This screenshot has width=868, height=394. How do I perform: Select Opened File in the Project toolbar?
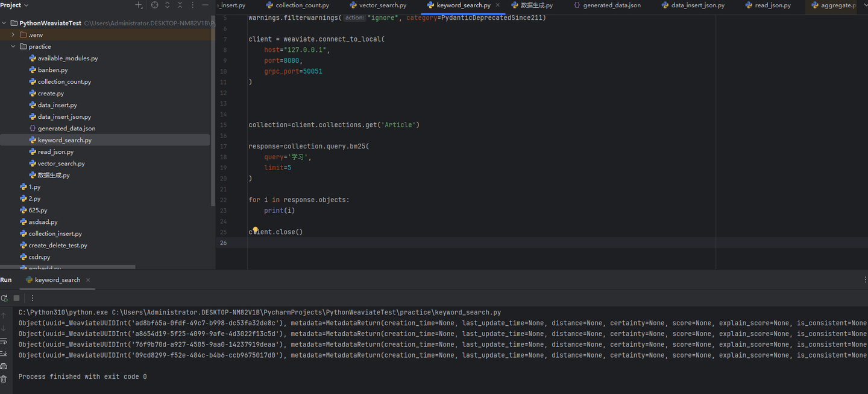[x=154, y=5]
